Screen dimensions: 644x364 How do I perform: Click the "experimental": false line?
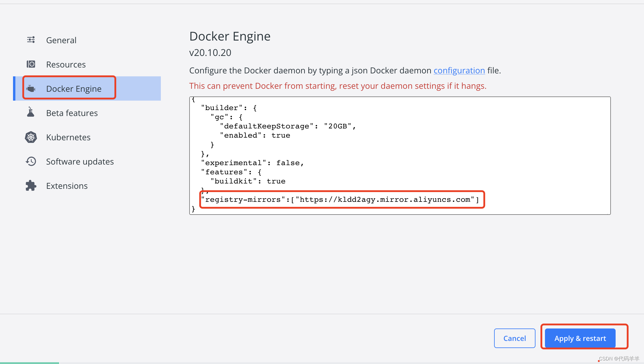(x=253, y=163)
